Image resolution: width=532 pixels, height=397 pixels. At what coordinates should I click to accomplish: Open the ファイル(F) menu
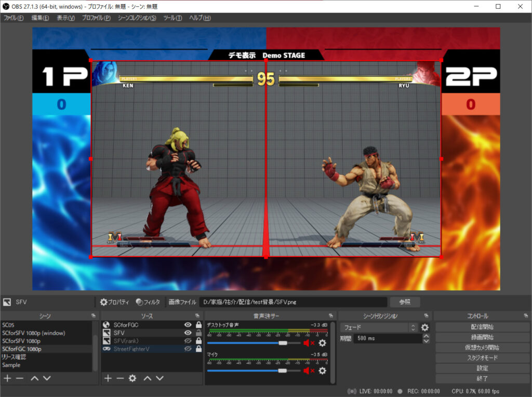[x=14, y=18]
